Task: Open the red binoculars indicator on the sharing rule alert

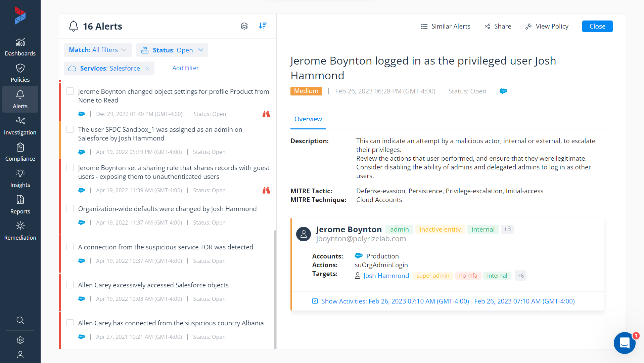Action: (x=266, y=190)
